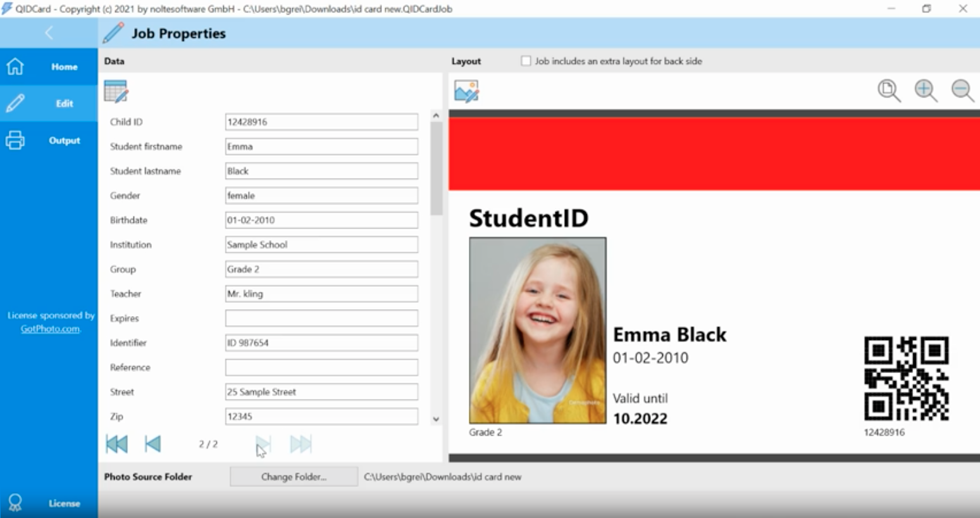Open the Home section
This screenshot has width=980, height=518.
(49, 66)
